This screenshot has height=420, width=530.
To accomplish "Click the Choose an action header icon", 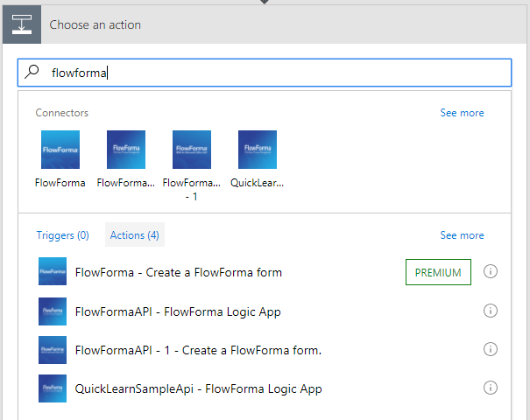I will pos(22,24).
